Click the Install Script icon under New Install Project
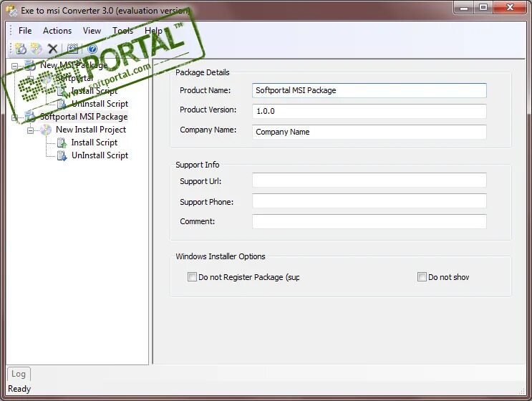The image size is (532, 401). coord(62,142)
